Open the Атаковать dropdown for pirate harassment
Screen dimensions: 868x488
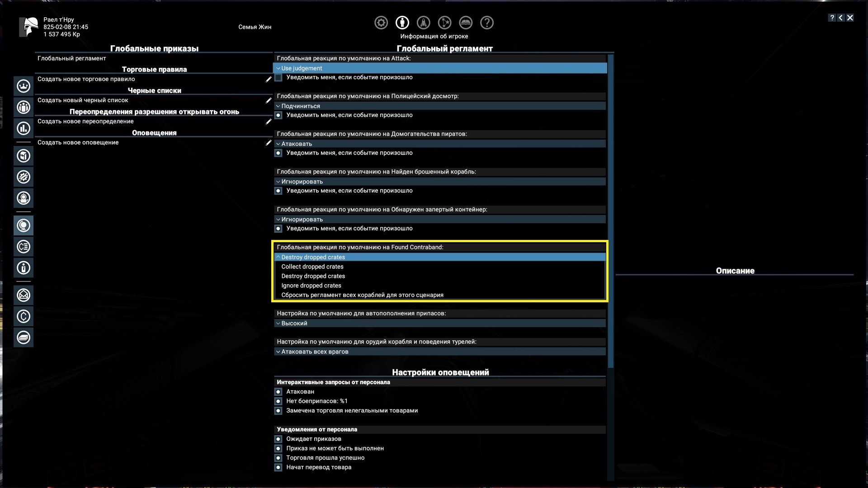(x=440, y=144)
